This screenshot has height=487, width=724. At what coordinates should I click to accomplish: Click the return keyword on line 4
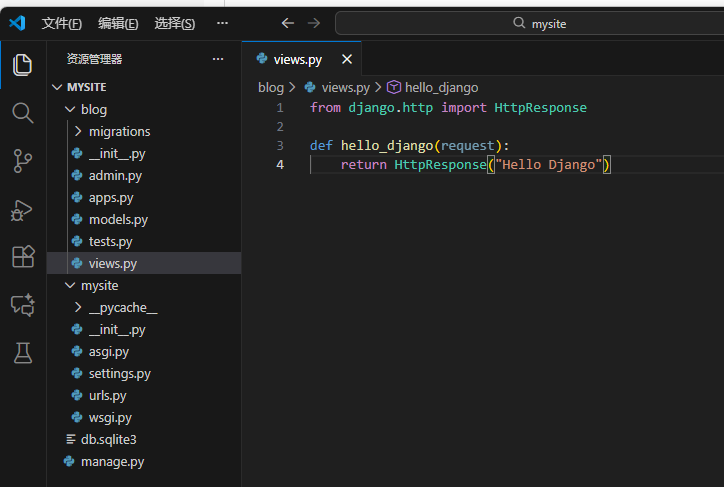point(364,165)
